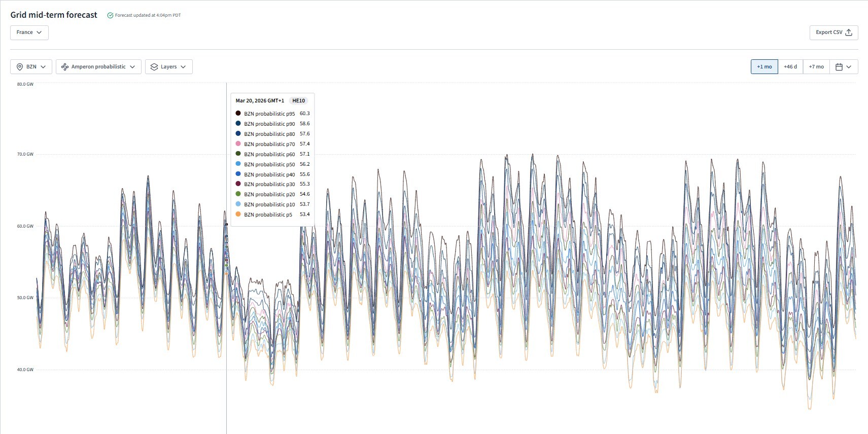This screenshot has height=434, width=868.
Task: Click the BZN probabilistic p90 tooltip row
Action: coord(272,124)
